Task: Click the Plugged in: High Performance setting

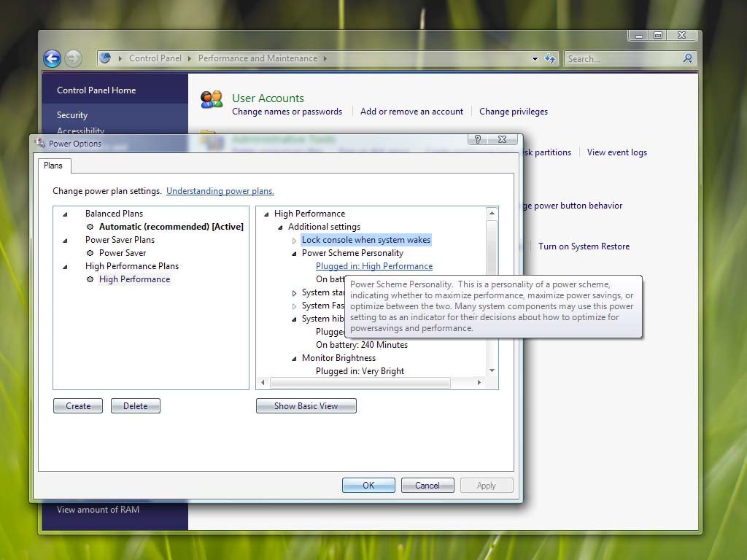Action: (374, 266)
